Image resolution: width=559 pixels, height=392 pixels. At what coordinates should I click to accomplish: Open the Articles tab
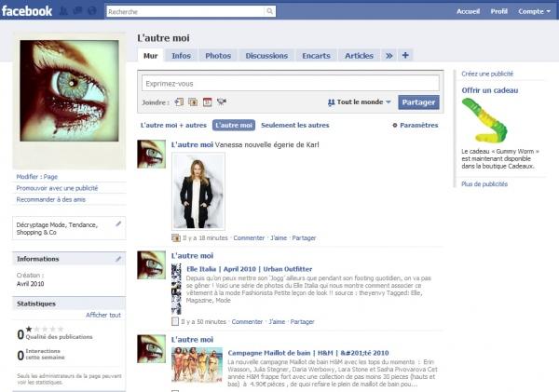pyautogui.click(x=359, y=56)
